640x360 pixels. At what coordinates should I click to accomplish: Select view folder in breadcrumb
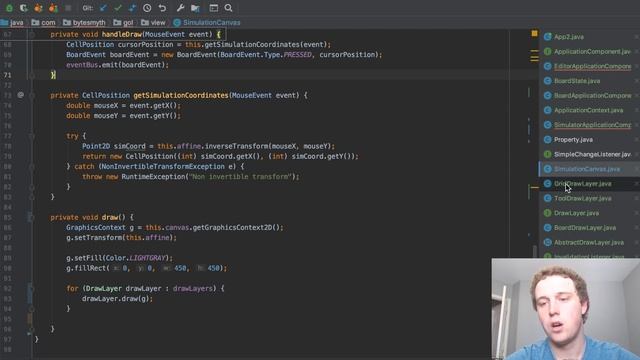point(153,22)
